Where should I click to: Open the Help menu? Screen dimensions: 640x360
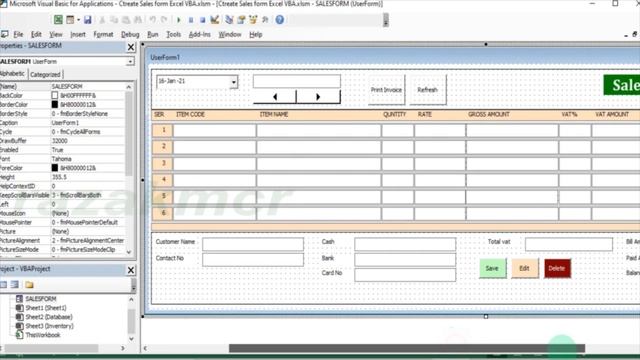pyautogui.click(x=256, y=35)
